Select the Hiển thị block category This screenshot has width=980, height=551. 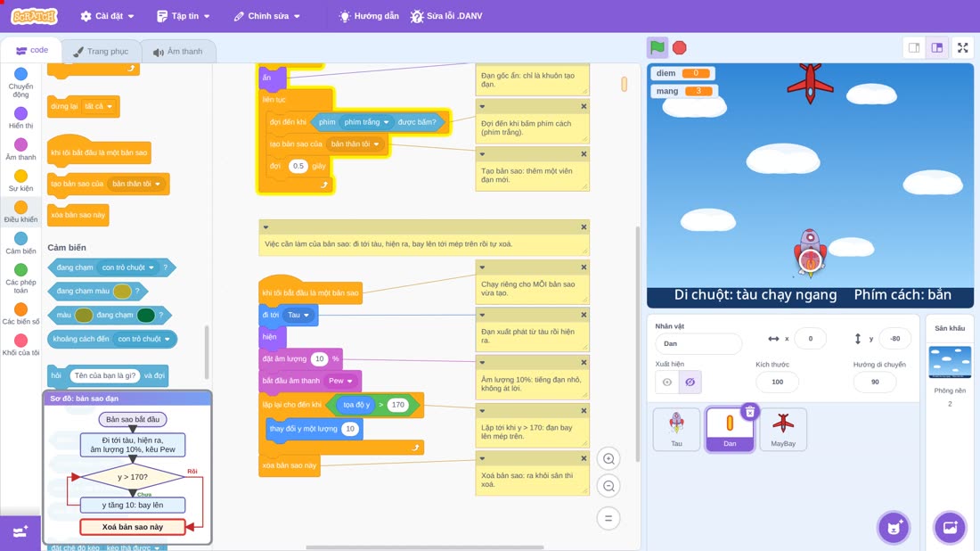tap(20, 119)
